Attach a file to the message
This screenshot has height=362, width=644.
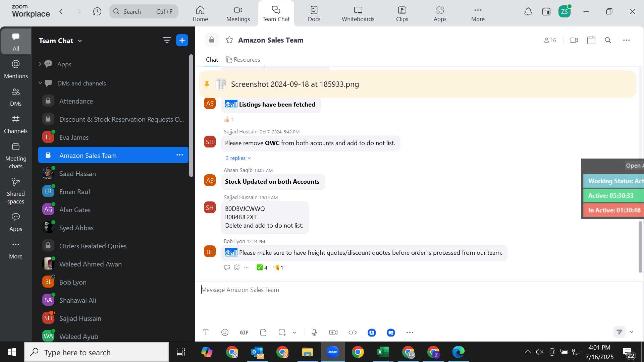coord(263,333)
